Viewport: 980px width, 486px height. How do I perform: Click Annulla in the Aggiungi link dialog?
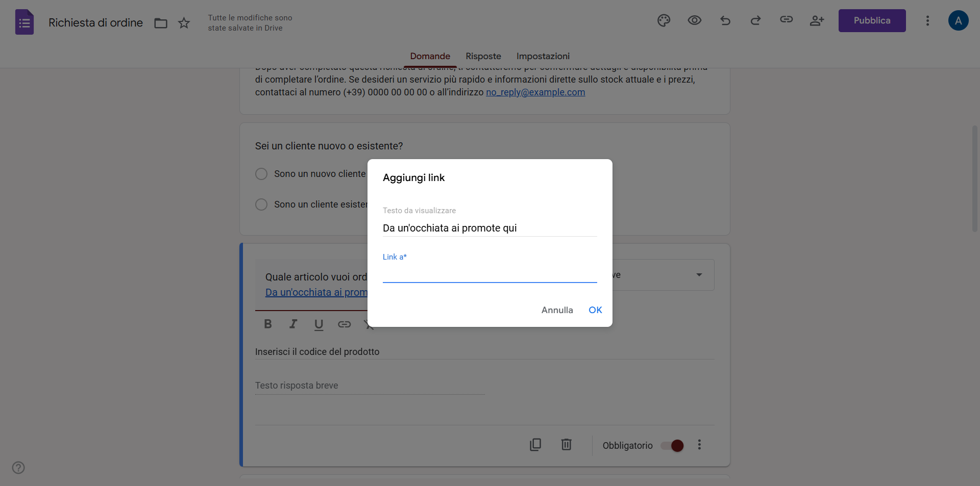[x=557, y=310]
